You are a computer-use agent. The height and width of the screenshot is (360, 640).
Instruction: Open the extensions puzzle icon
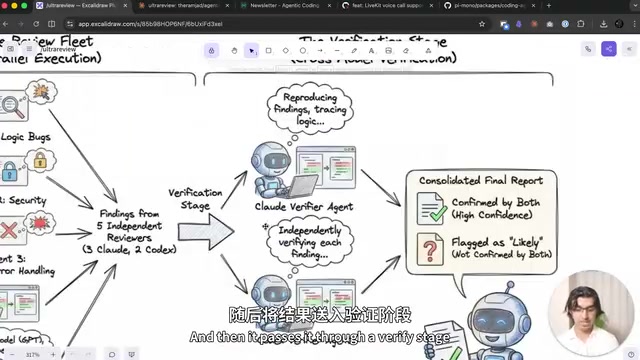pos(581,24)
